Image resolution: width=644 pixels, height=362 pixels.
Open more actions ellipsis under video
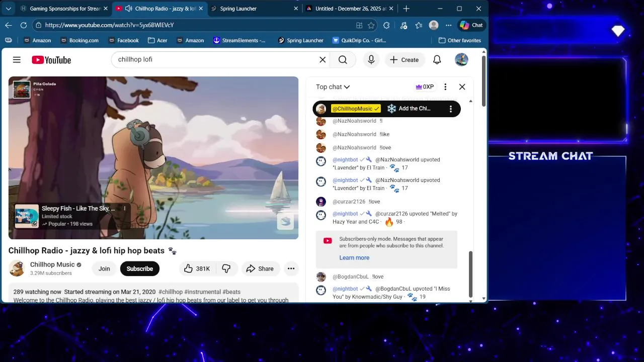[291, 268]
